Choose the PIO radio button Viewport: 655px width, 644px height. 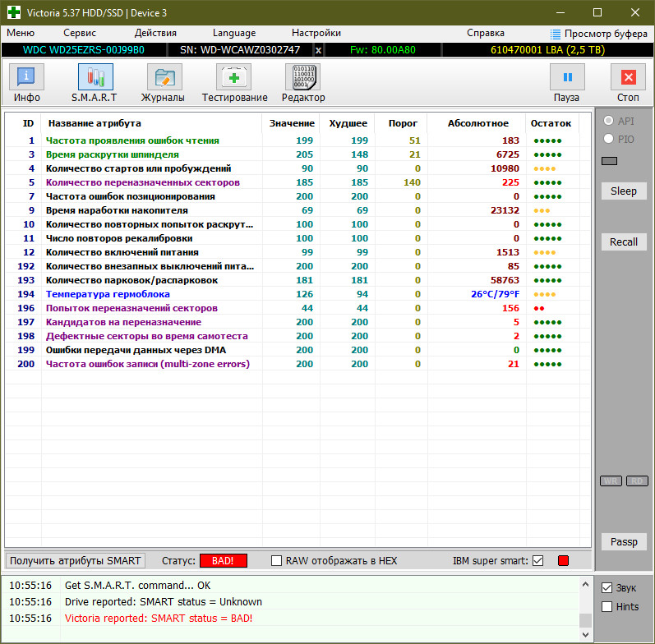[609, 139]
